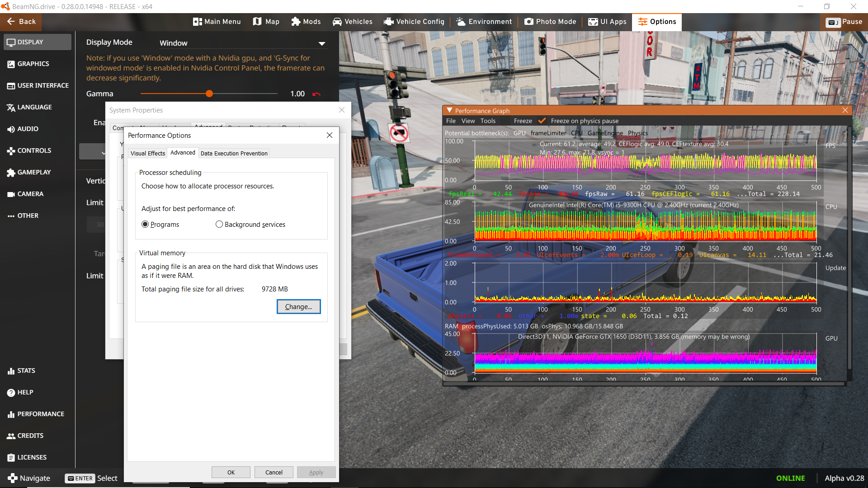This screenshot has height=488, width=868.
Task: Select the Options tab in top bar
Action: pos(657,22)
